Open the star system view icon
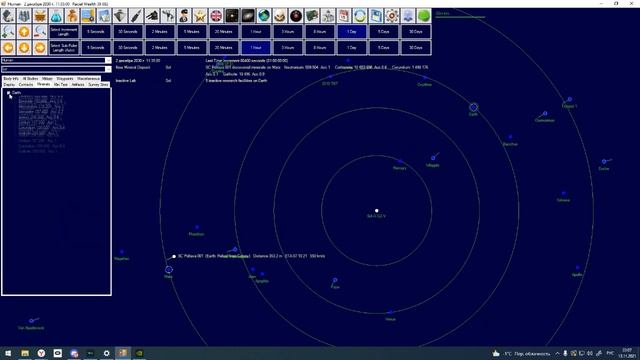The width and height of the screenshot is (640, 360). point(232,16)
